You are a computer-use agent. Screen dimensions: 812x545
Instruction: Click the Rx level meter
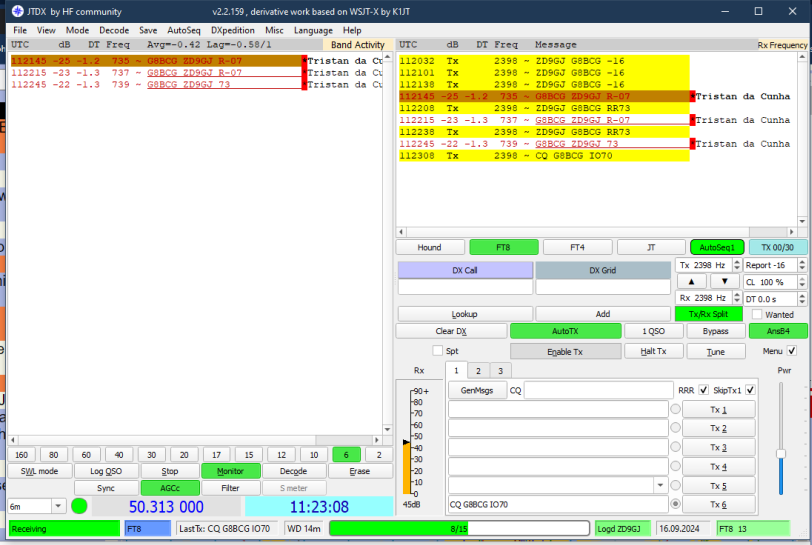pyautogui.click(x=407, y=442)
